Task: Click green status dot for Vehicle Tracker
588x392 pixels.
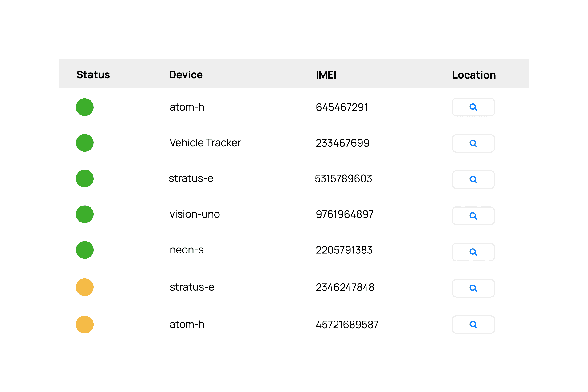Action: [x=85, y=143]
